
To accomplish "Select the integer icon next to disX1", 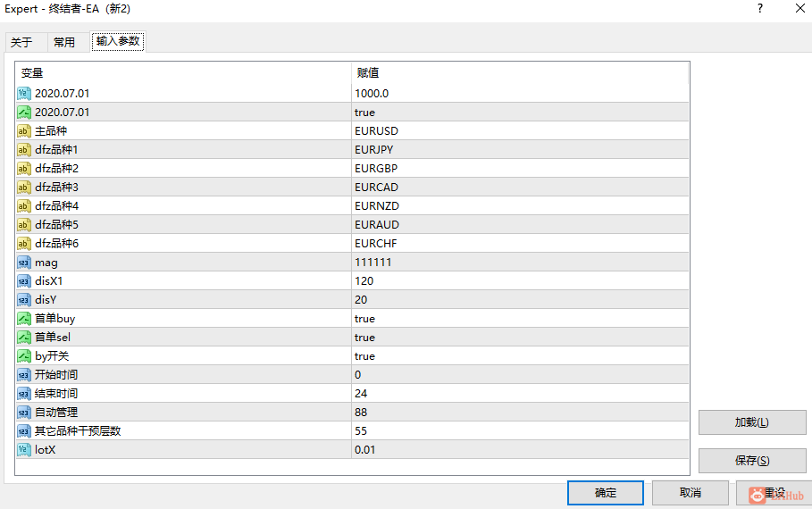I will pyautogui.click(x=24, y=281).
